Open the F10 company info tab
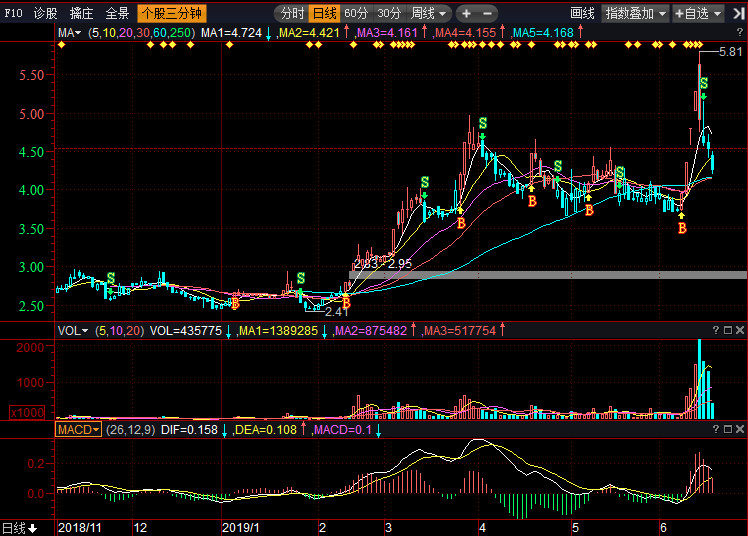Image resolution: width=748 pixels, height=536 pixels. [13, 14]
